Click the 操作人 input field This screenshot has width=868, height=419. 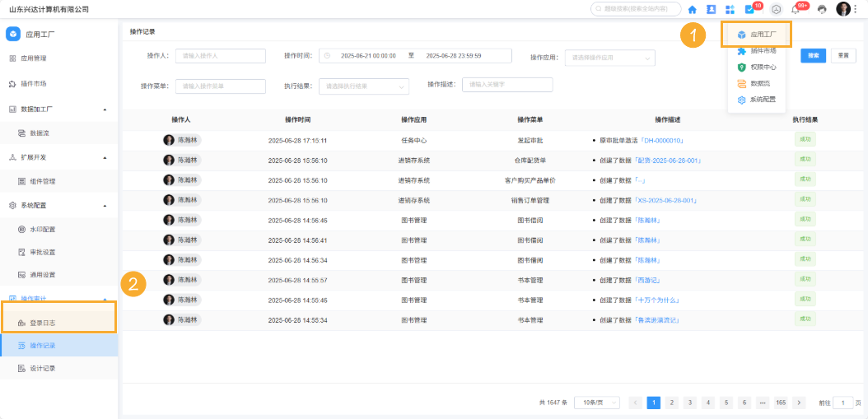click(221, 56)
